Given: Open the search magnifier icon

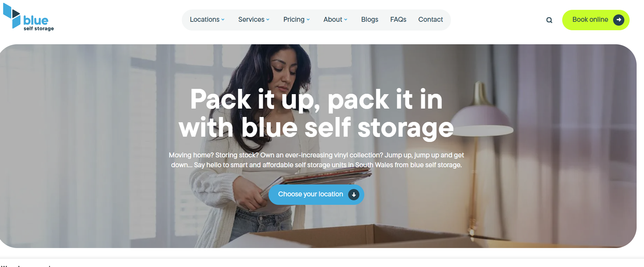Looking at the screenshot, I should coord(549,20).
